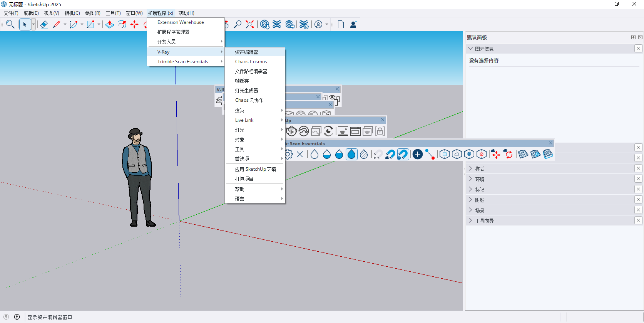Open the 渲染 submenu
Screen dimensions: 644x323
pyautogui.click(x=255, y=110)
